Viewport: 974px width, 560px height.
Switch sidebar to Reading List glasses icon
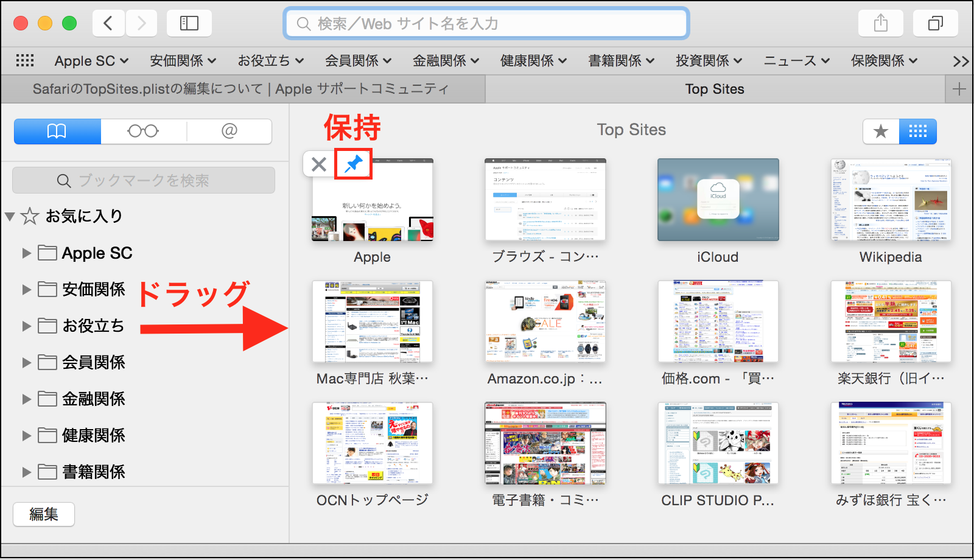pos(143,131)
